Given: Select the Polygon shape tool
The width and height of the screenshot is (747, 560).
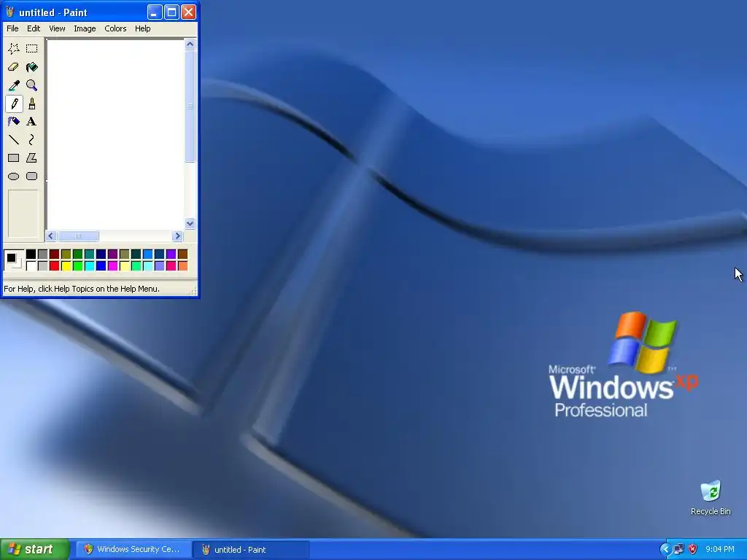Looking at the screenshot, I should tap(32, 158).
